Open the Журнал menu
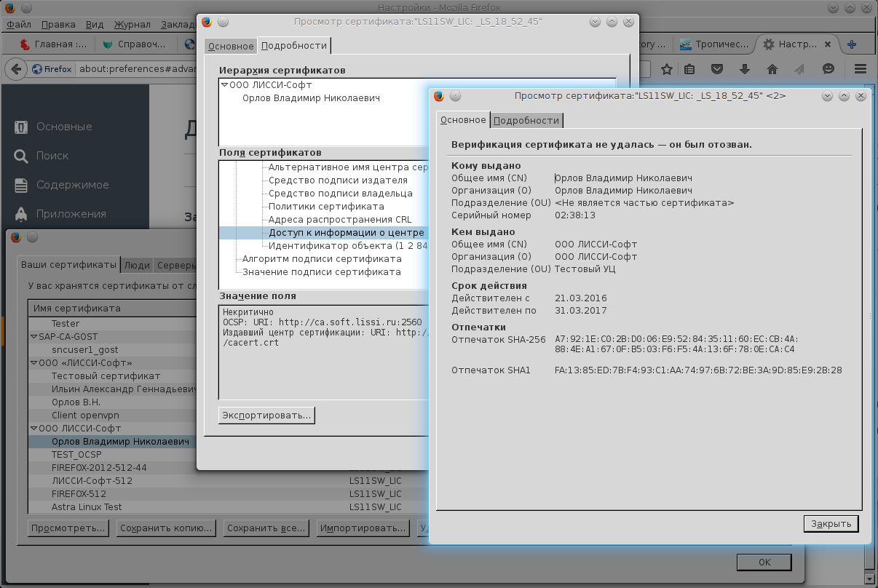This screenshot has width=878, height=588. coord(131,23)
